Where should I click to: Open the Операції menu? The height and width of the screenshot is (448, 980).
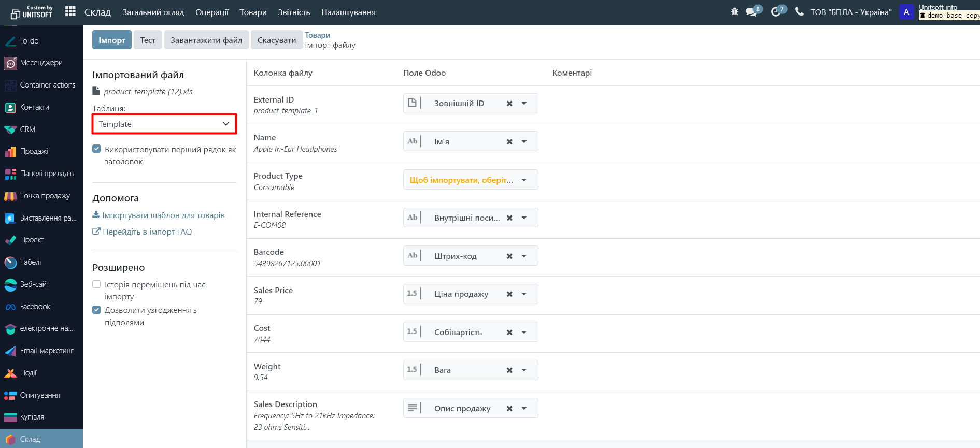click(211, 12)
